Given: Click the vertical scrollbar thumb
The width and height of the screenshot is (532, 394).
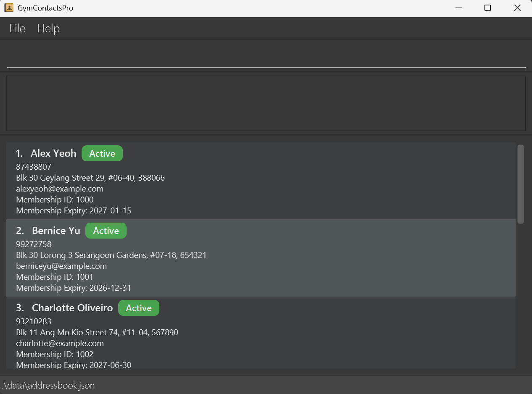Looking at the screenshot, I should tap(521, 184).
